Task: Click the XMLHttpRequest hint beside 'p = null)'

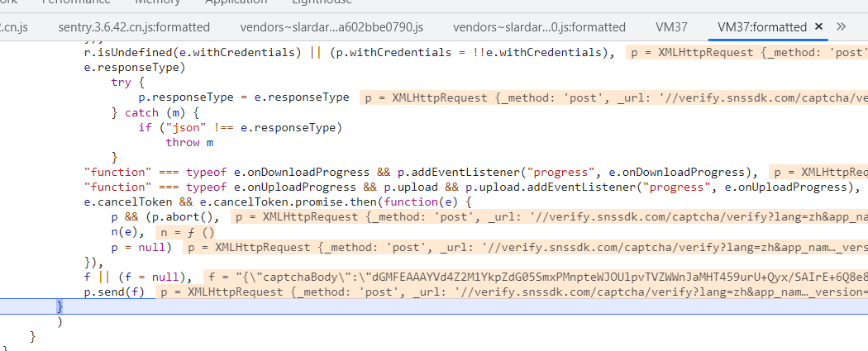Action: pos(525,247)
